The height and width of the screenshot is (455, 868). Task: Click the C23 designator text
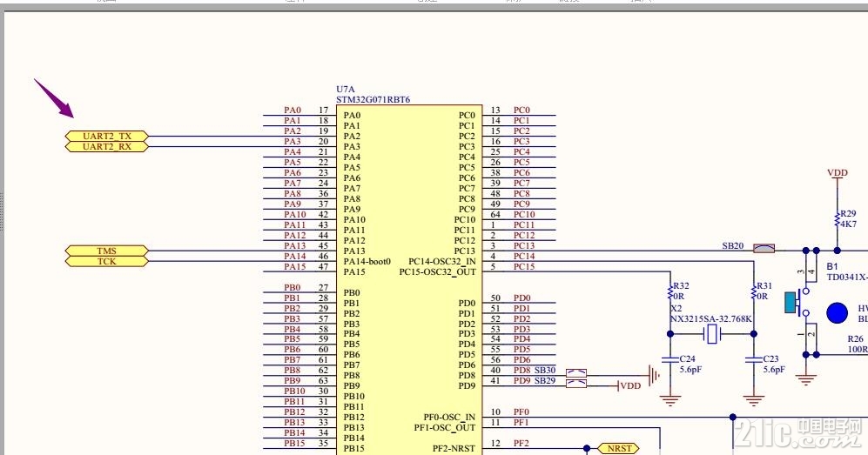770,358
